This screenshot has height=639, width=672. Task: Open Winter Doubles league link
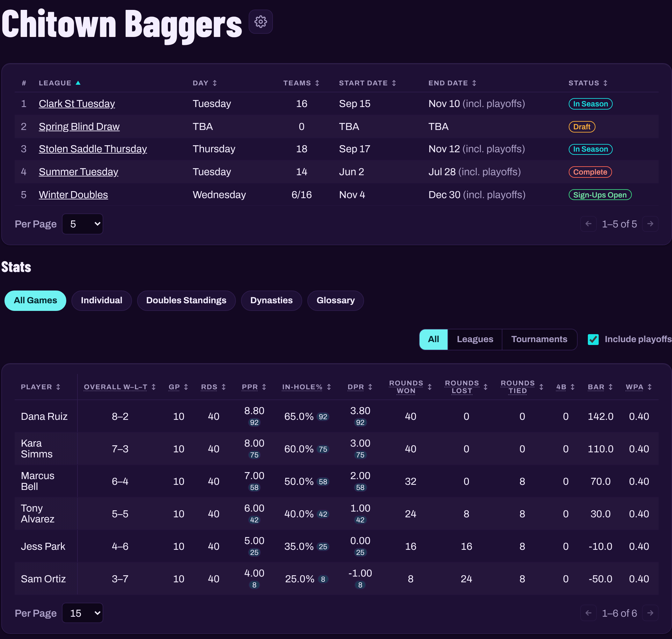(73, 195)
